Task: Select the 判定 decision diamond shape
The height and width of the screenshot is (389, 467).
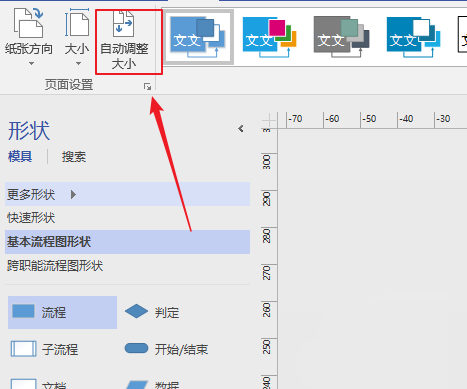Action: tap(152, 312)
